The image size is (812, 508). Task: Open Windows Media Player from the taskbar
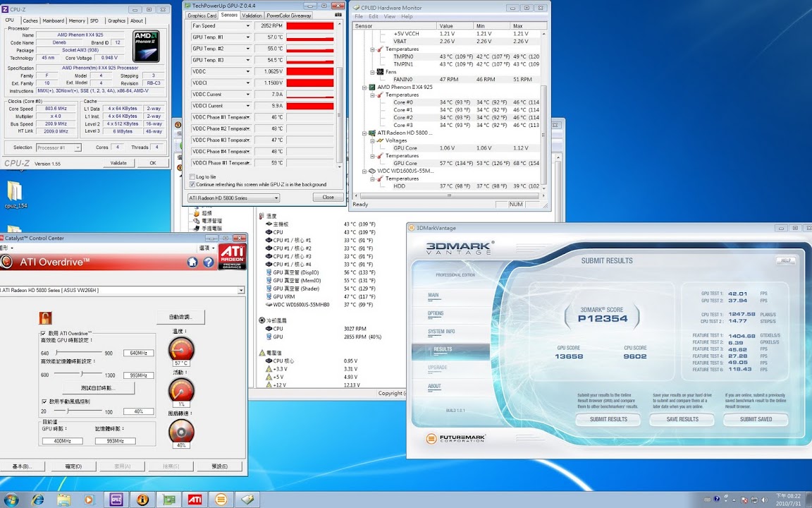[x=89, y=500]
